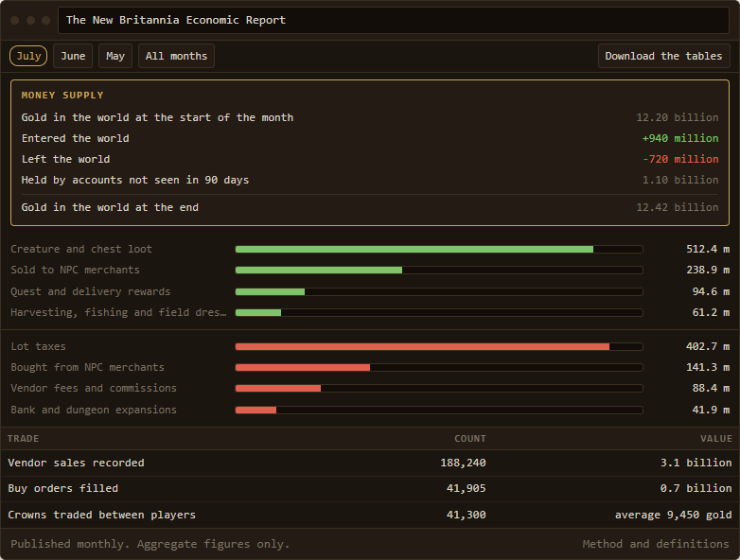Viewport: 740px width, 560px height.
Task: Select the 'Buy orders filled' row
Action: (370, 489)
